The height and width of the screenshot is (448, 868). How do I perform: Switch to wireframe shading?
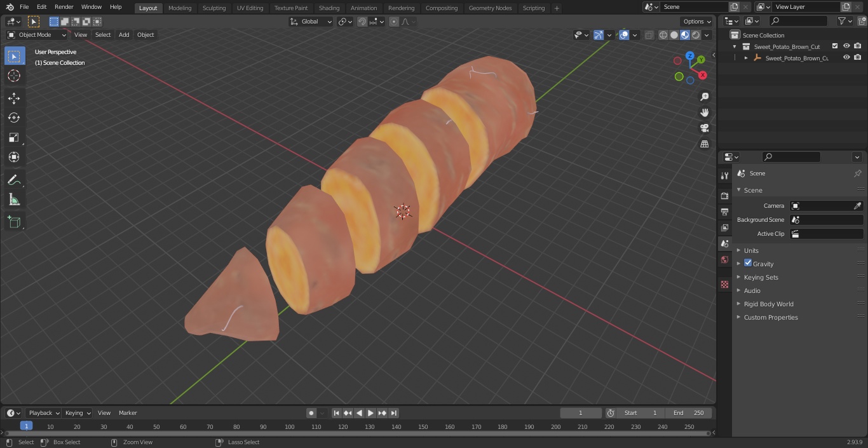663,35
